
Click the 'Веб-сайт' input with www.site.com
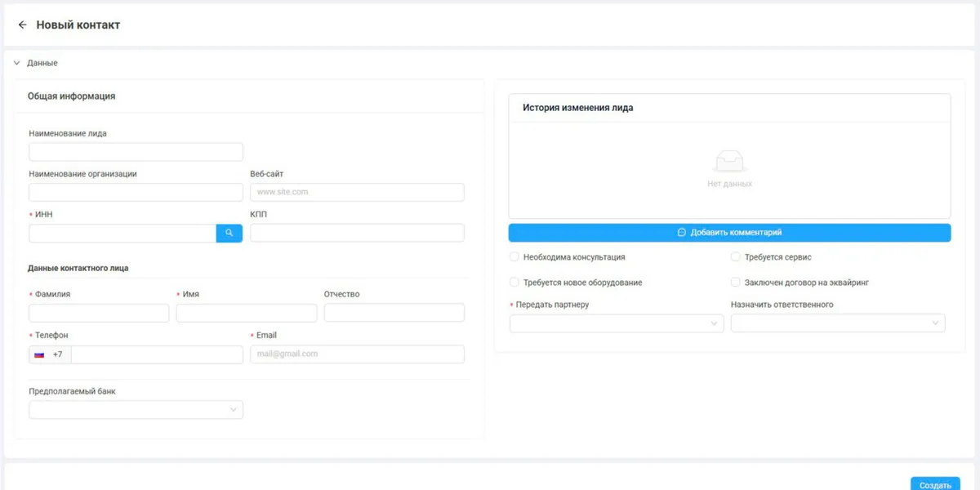[x=357, y=192]
